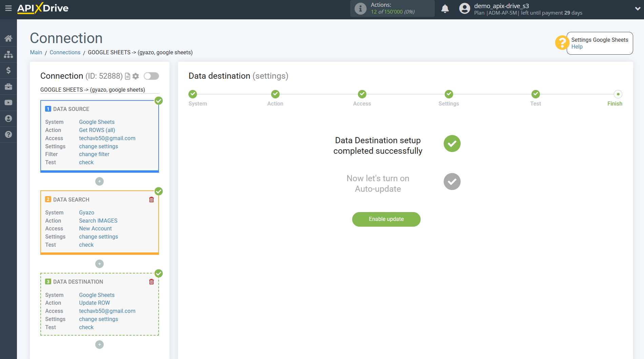
Task: Open the connections sitemap icon in the sidebar
Action: (8, 54)
